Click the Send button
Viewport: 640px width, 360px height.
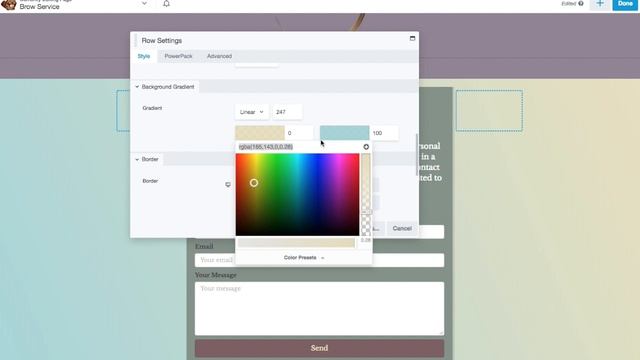(x=319, y=348)
